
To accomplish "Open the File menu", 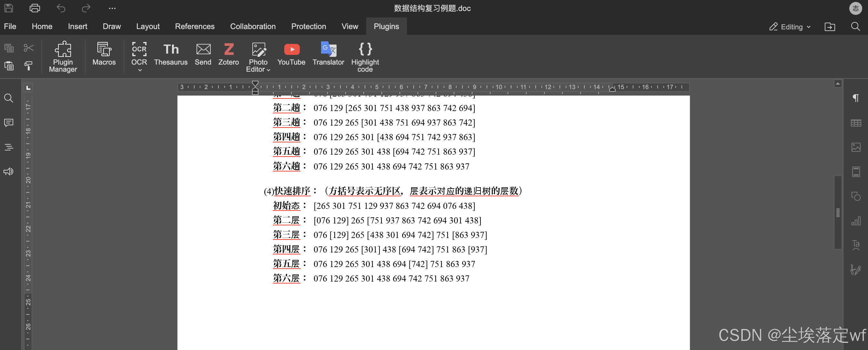I will (10, 26).
